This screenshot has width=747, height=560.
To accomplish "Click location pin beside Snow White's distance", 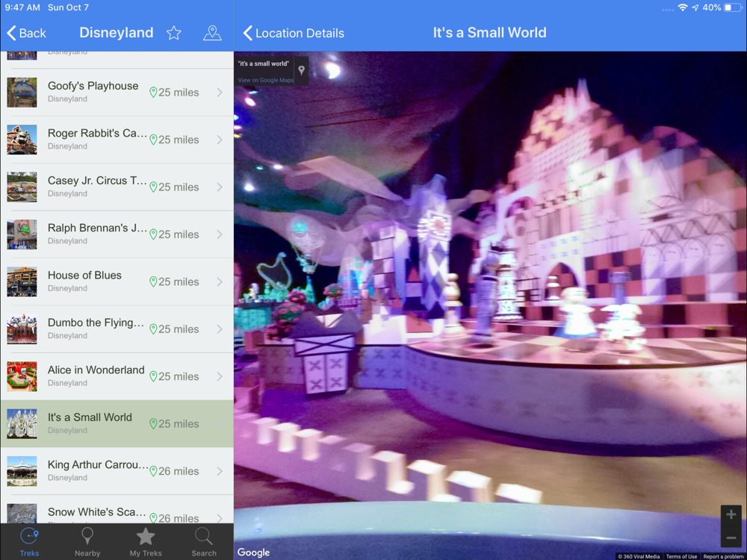I will 153,518.
